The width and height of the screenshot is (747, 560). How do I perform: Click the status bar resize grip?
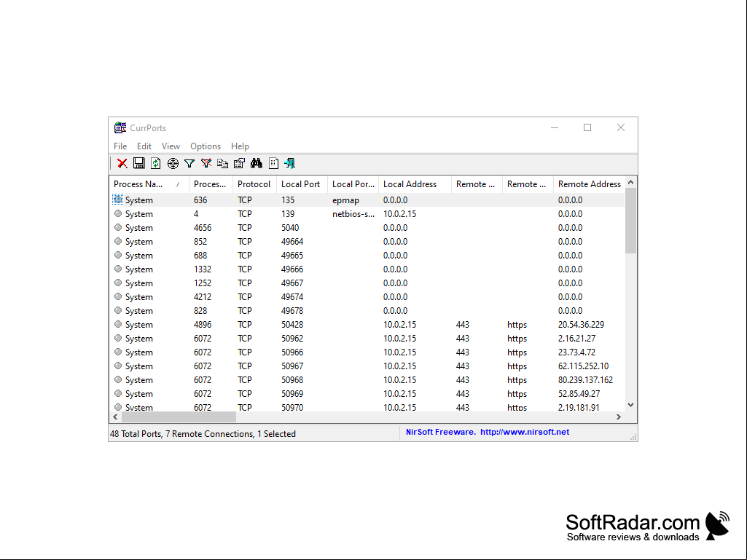(633, 437)
